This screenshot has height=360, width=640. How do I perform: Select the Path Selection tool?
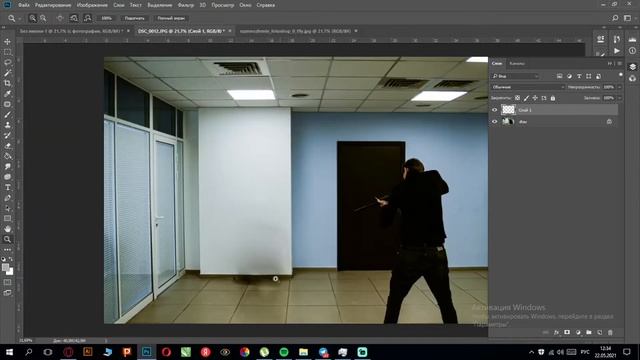click(x=7, y=208)
